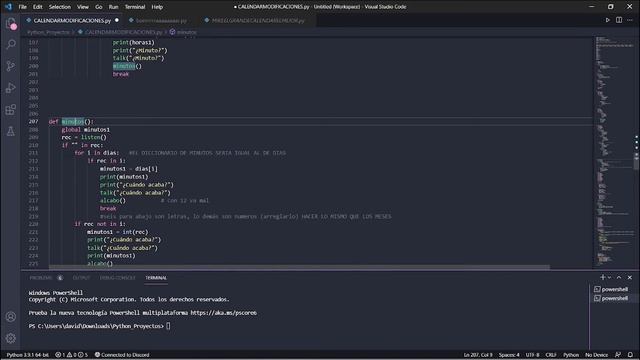Screen dimensions: 640x360
Task: Click Python language mode selector
Action: pos(571,355)
